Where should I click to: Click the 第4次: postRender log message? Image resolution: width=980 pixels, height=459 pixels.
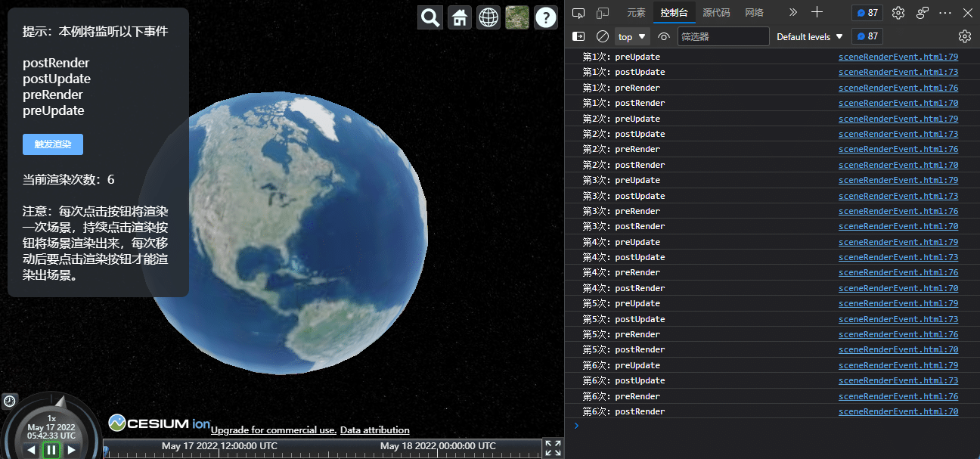pyautogui.click(x=624, y=288)
